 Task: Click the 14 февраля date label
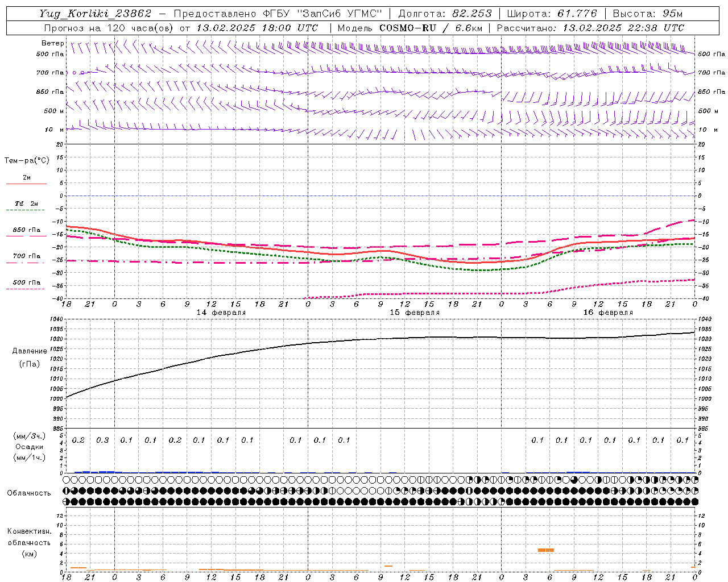pos(221,313)
